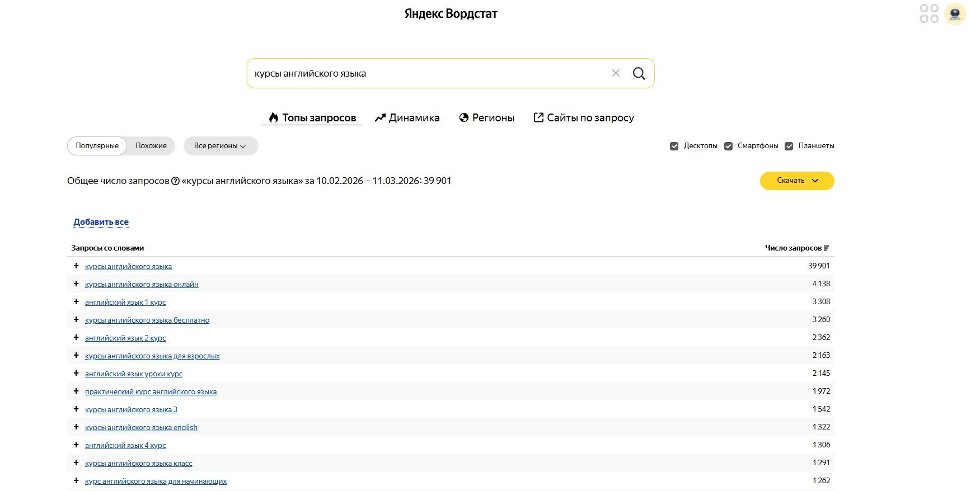The width and height of the screenshot is (980, 491).
Task: Open the Сайты по запросу tab
Action: click(584, 118)
